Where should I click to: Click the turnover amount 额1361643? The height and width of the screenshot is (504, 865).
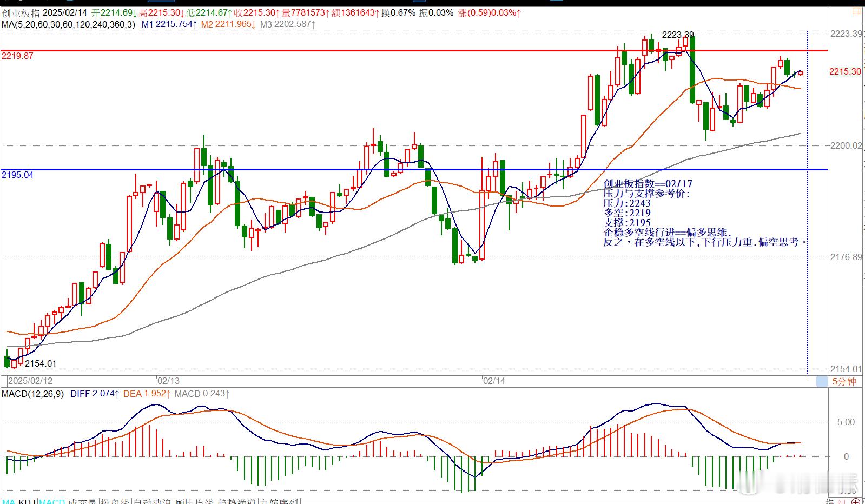(x=355, y=12)
